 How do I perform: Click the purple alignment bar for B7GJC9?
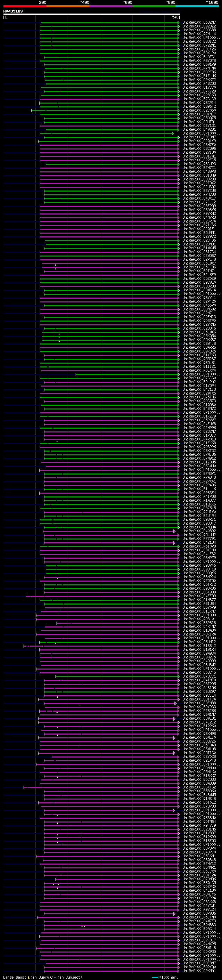tap(109, 99)
